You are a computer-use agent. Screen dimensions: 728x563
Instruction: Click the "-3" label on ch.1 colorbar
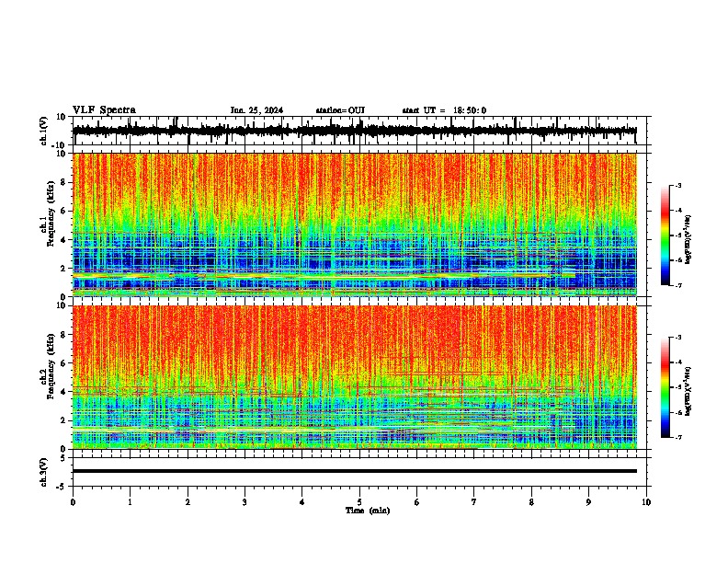tap(677, 185)
